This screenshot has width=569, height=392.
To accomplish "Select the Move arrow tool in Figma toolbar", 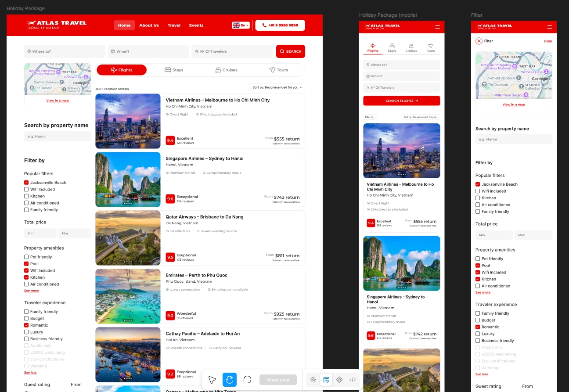I will pos(212,380).
